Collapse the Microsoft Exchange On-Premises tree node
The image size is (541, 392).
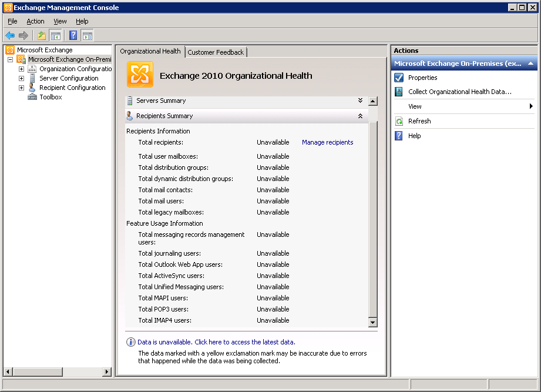coord(11,60)
